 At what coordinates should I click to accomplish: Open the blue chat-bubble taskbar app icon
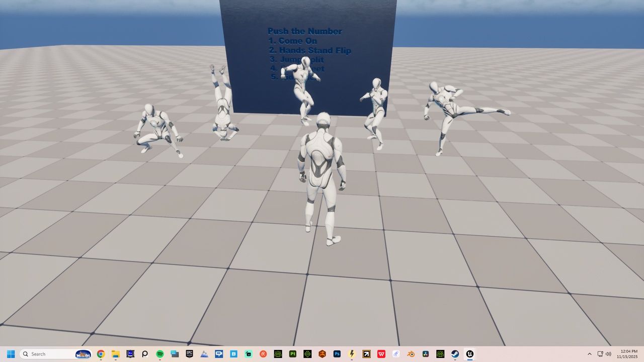[x=219, y=354]
